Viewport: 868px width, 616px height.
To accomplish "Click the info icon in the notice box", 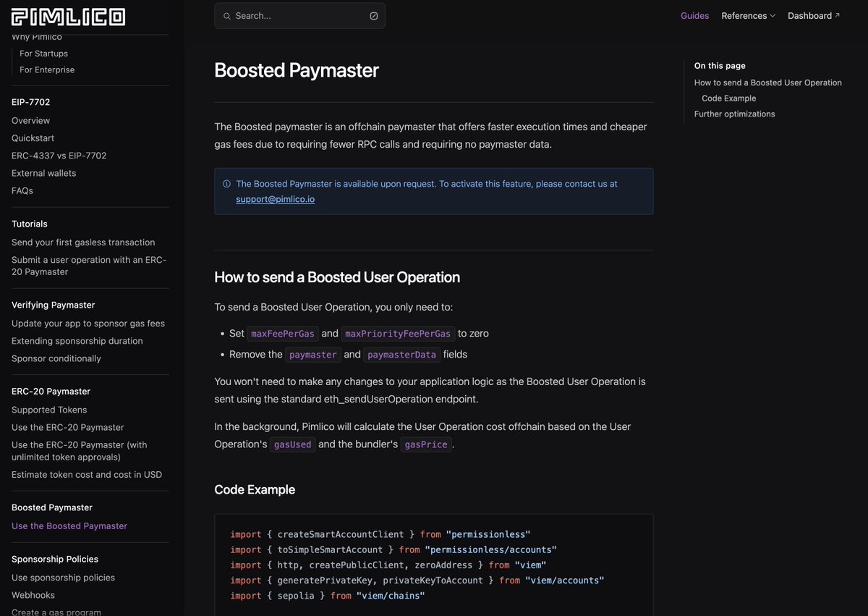I will 226,184.
